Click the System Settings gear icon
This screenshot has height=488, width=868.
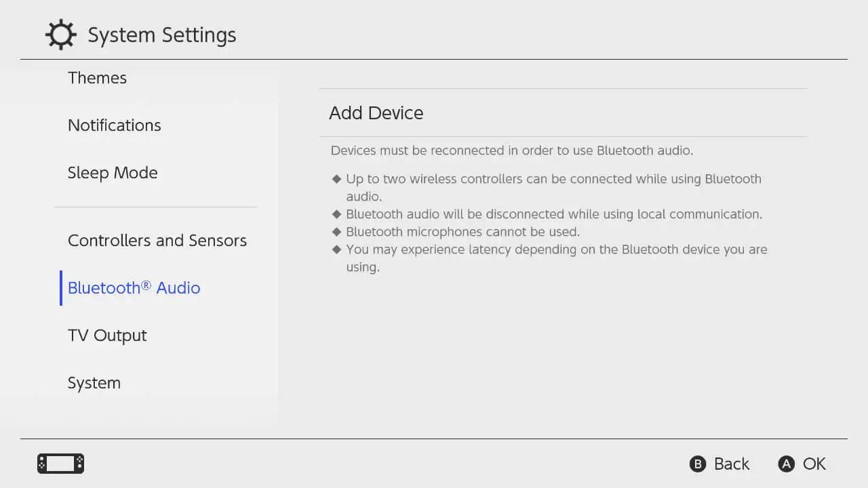click(x=61, y=35)
